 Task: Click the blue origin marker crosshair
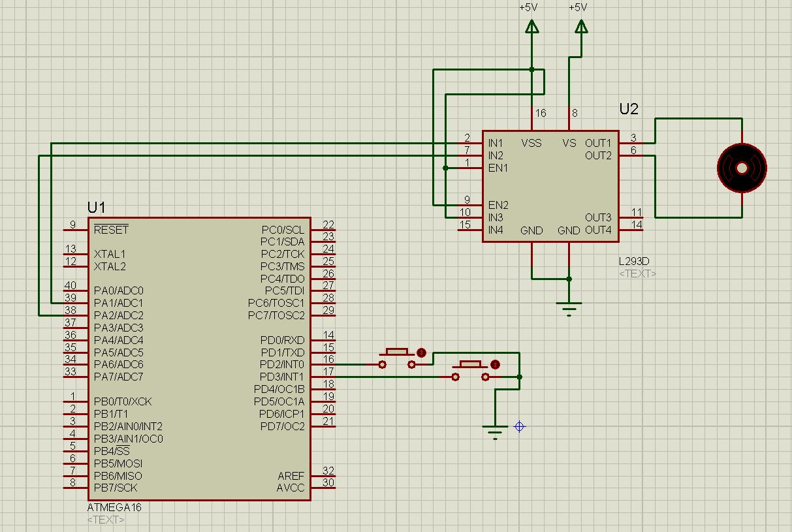tap(520, 427)
